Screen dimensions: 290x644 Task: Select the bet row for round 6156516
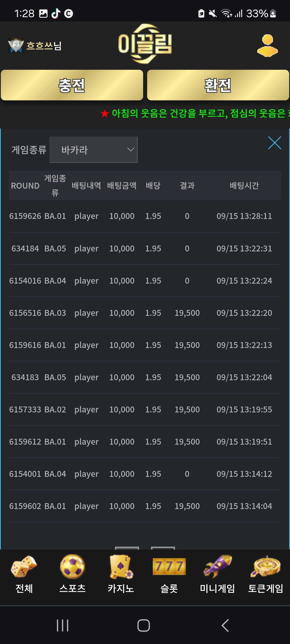(x=145, y=313)
